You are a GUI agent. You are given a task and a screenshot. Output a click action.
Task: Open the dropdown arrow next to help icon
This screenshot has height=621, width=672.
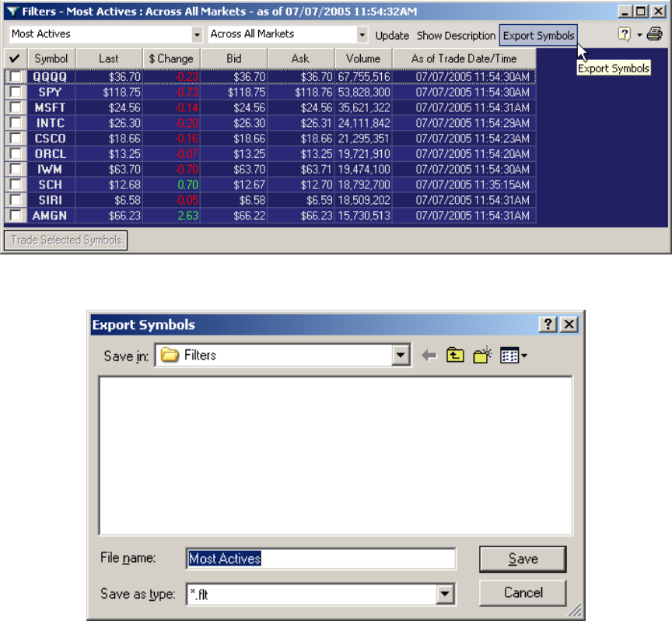click(x=639, y=35)
